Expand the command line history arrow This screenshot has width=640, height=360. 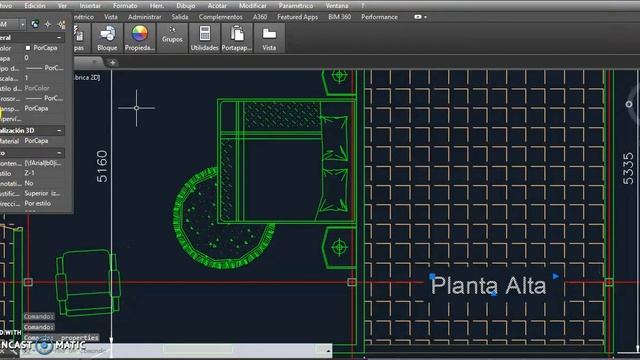[x=328, y=350]
